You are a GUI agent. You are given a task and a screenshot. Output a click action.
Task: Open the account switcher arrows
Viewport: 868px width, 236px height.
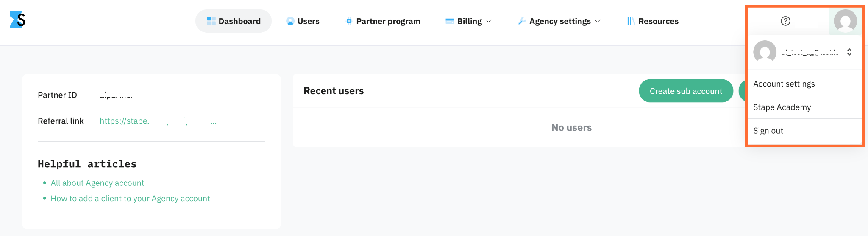[849, 52]
